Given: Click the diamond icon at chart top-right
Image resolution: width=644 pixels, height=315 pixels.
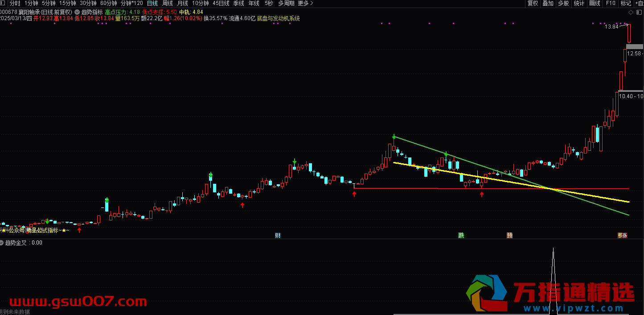Looking at the screenshot, I should point(630,12).
